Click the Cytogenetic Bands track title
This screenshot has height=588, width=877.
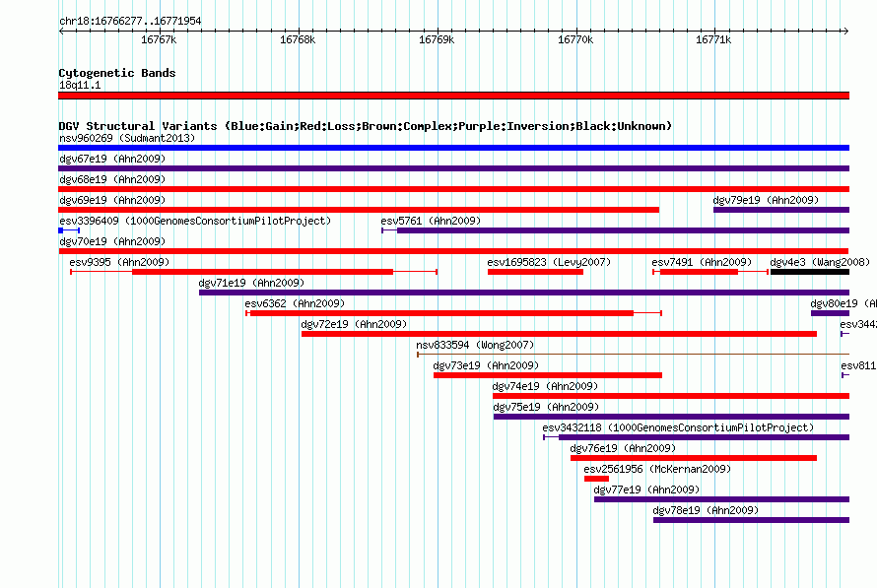tap(117, 73)
